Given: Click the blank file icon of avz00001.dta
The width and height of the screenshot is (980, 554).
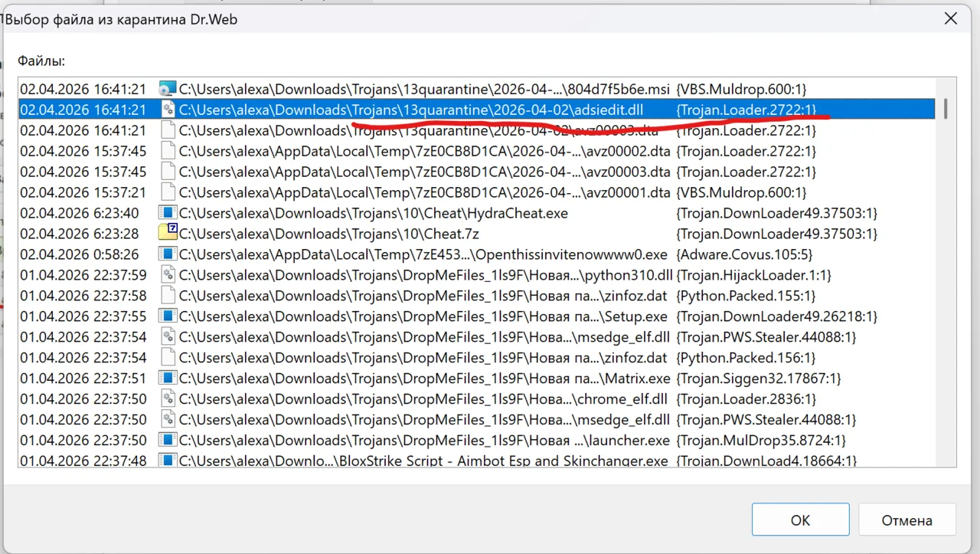Looking at the screenshot, I should tap(167, 192).
